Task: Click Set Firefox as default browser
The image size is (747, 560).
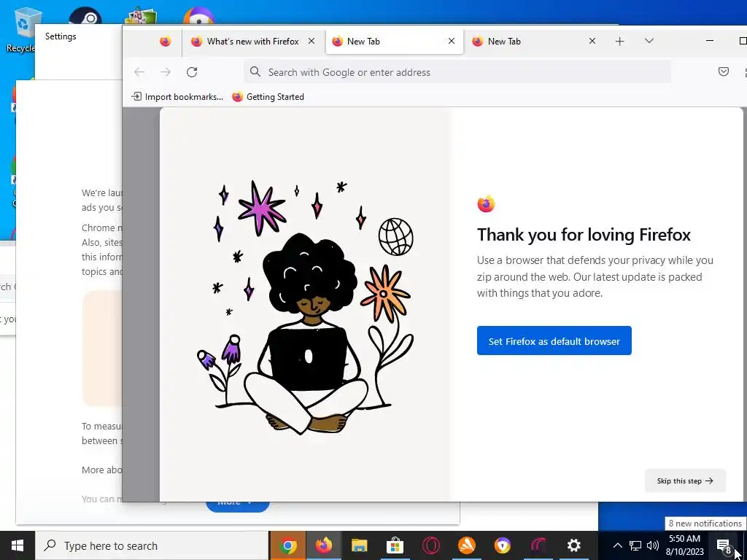Action: 554,341
